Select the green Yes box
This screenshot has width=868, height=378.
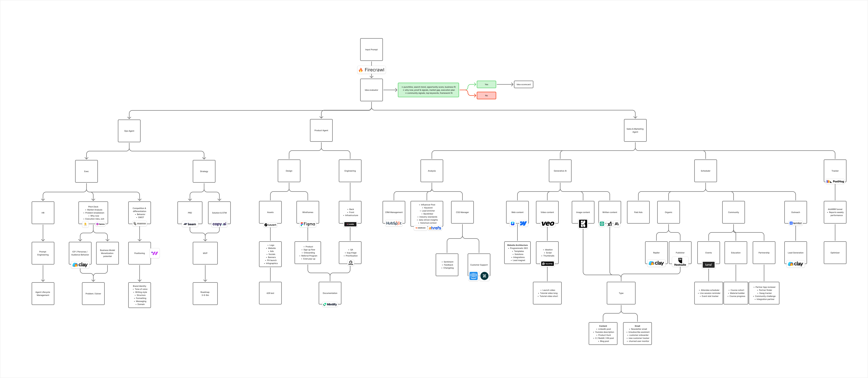tap(486, 85)
